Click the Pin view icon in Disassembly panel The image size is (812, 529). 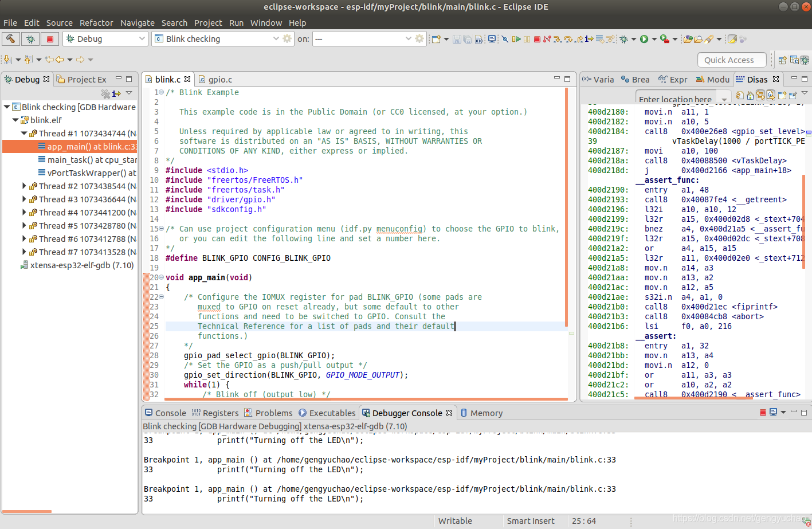tap(792, 97)
